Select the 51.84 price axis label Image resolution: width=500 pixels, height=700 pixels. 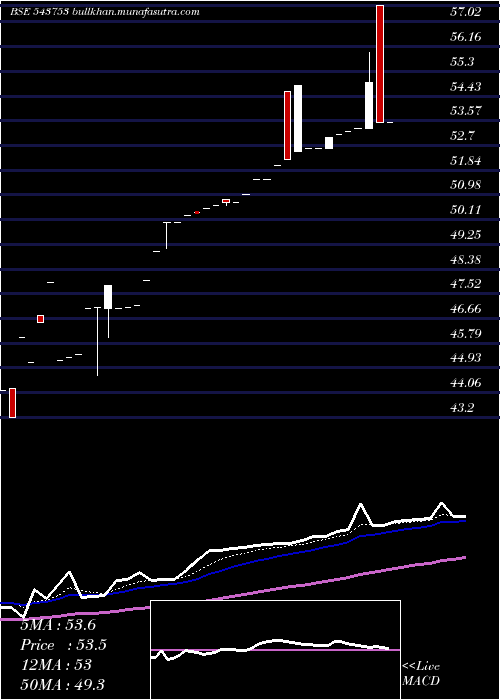click(x=466, y=160)
